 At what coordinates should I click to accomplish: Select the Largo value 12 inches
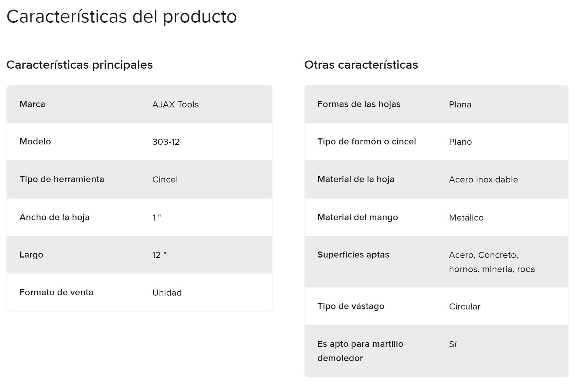[x=159, y=255]
